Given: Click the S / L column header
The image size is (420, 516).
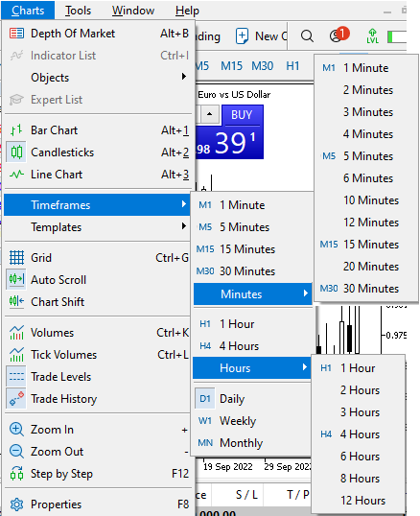Looking at the screenshot, I should coord(246,494).
